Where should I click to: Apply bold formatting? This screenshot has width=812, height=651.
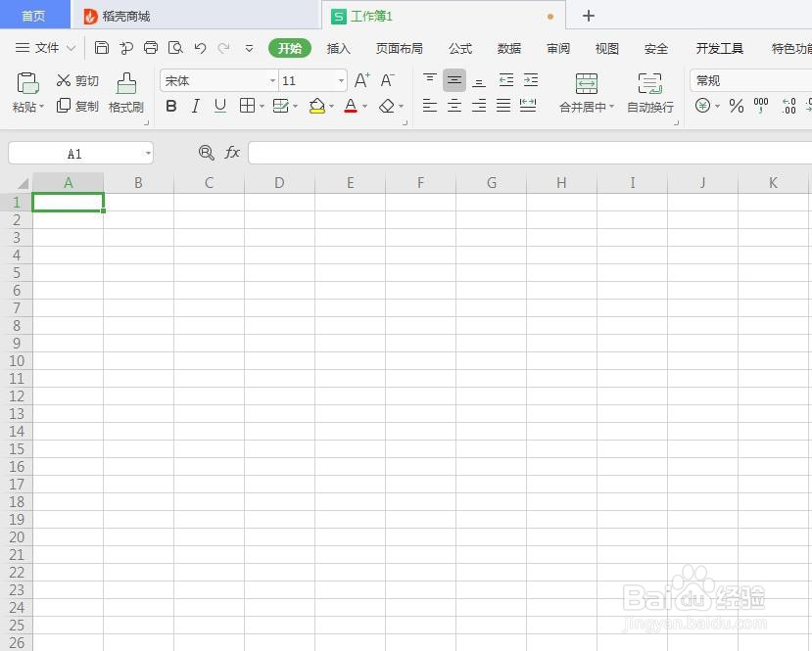pyautogui.click(x=171, y=106)
